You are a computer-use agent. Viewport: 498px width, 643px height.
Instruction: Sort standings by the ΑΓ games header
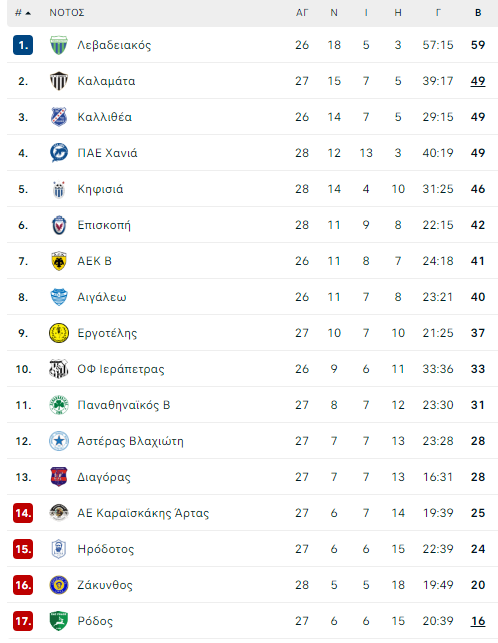pyautogui.click(x=302, y=13)
